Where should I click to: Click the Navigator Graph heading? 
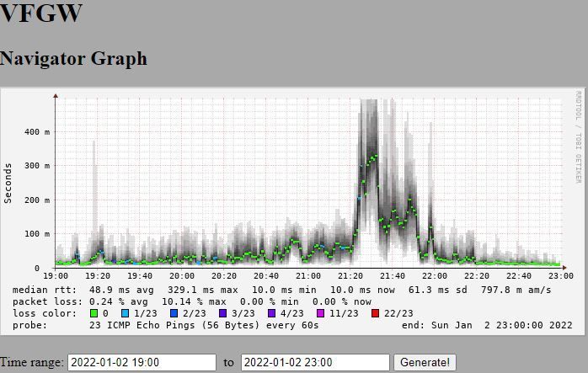pyautogui.click(x=73, y=58)
